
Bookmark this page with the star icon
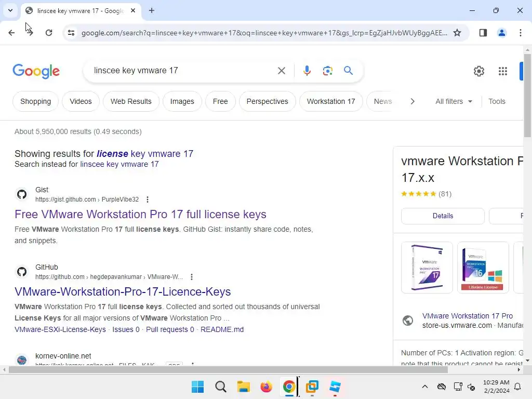[457, 33]
